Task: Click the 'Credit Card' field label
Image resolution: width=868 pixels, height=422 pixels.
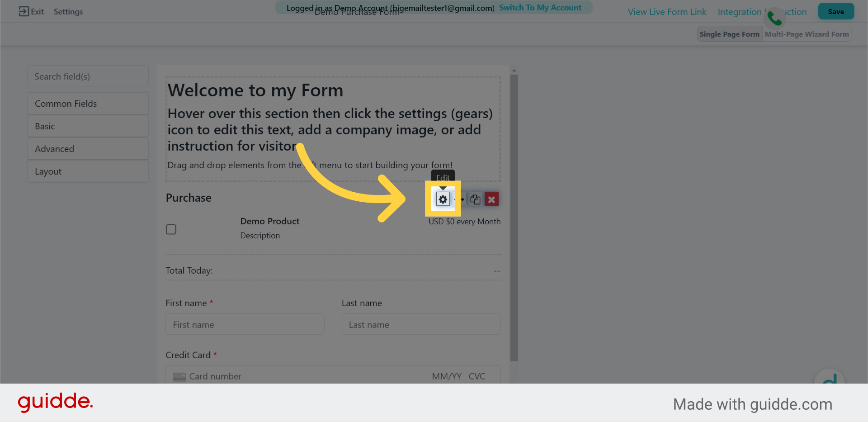Action: 188,355
